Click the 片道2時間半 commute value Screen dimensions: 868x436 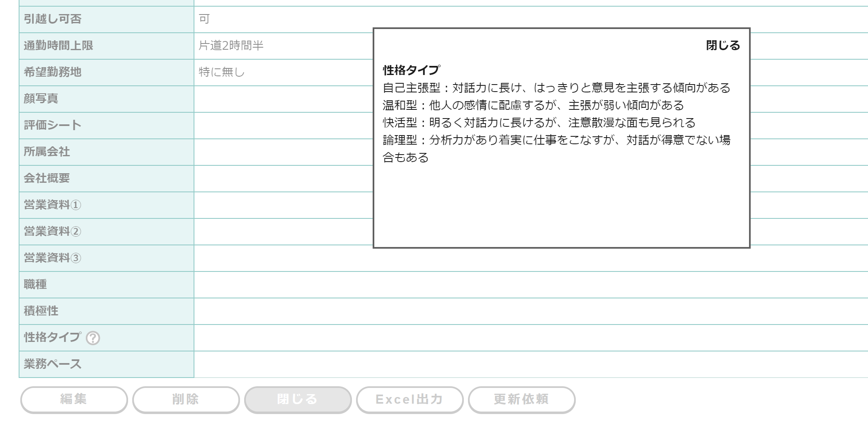(231, 46)
